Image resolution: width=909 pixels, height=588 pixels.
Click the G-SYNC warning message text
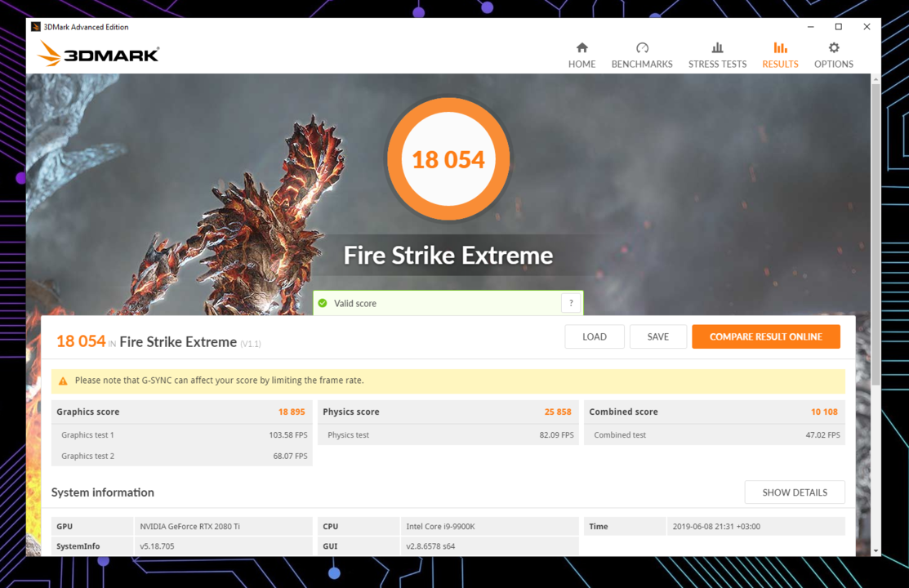coord(219,381)
